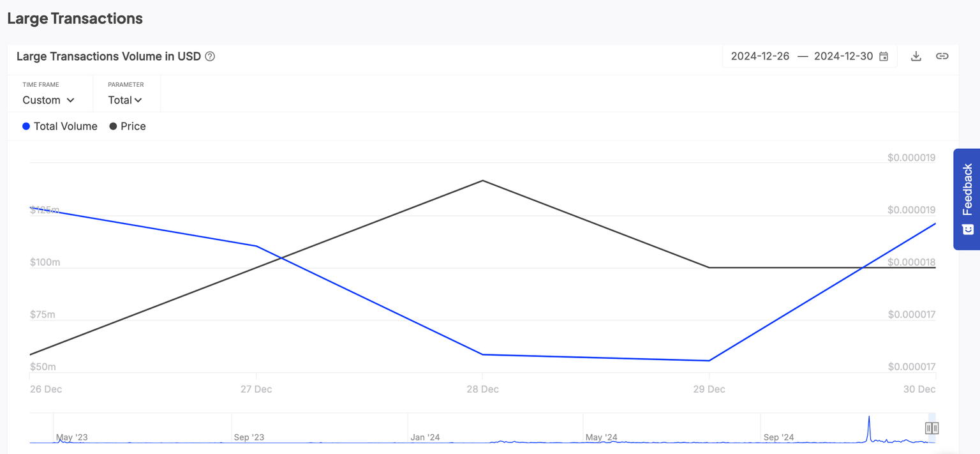Viewport: 980px width, 454px height.
Task: Click the 28 Dec x-axis label
Action: pos(482,389)
